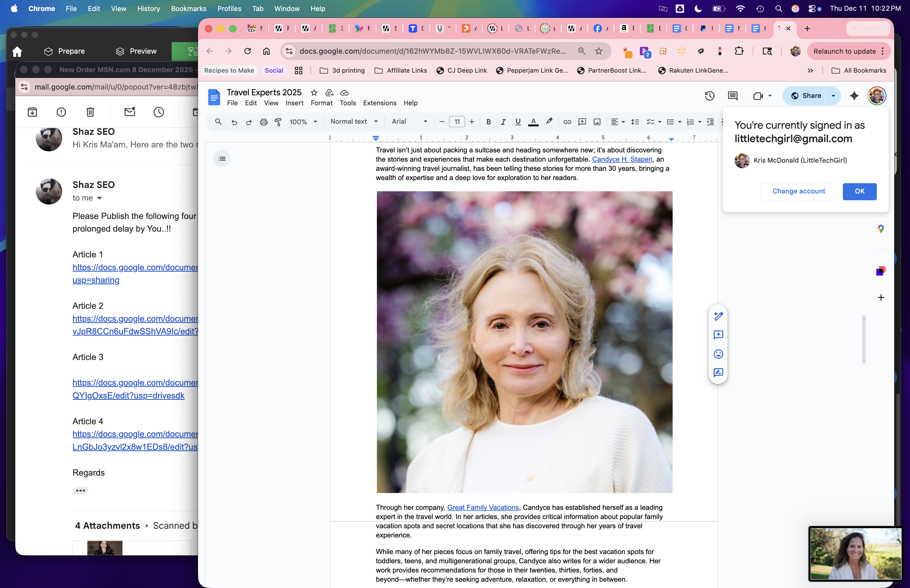
Task: Decrease the font size
Action: [x=442, y=122]
